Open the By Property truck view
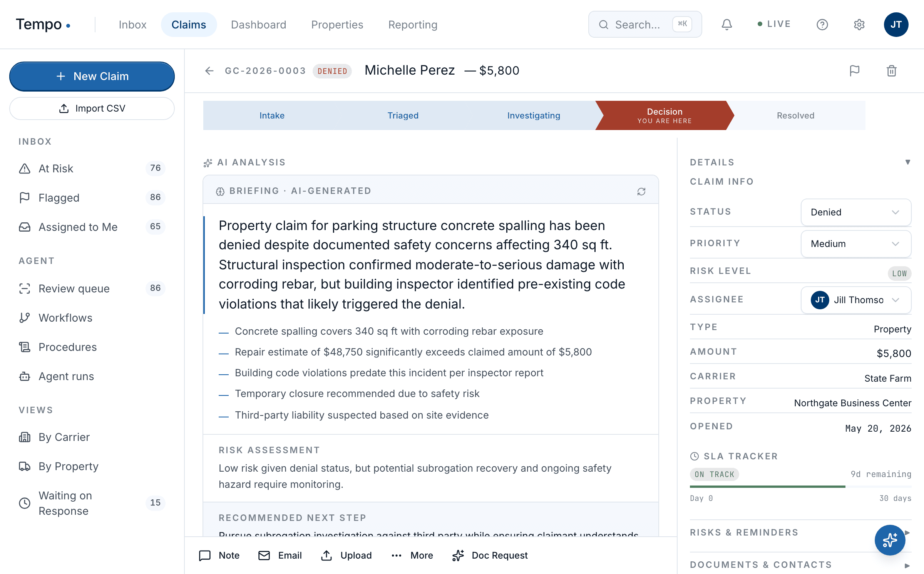The width and height of the screenshot is (924, 574). point(92,466)
